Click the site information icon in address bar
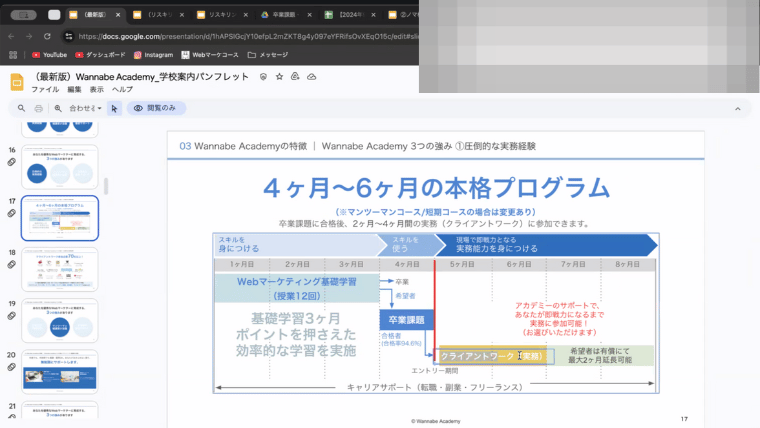 69,36
